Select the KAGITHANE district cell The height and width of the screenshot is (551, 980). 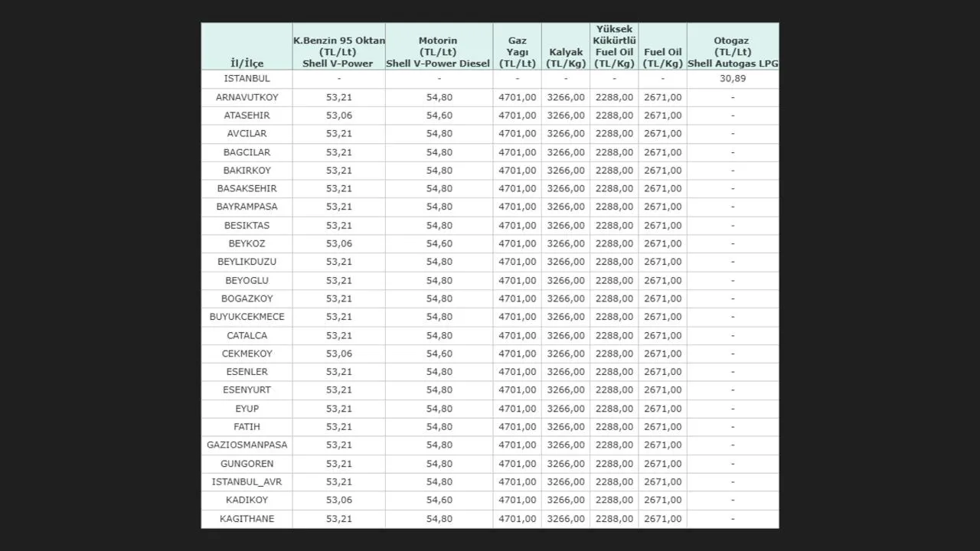[247, 519]
